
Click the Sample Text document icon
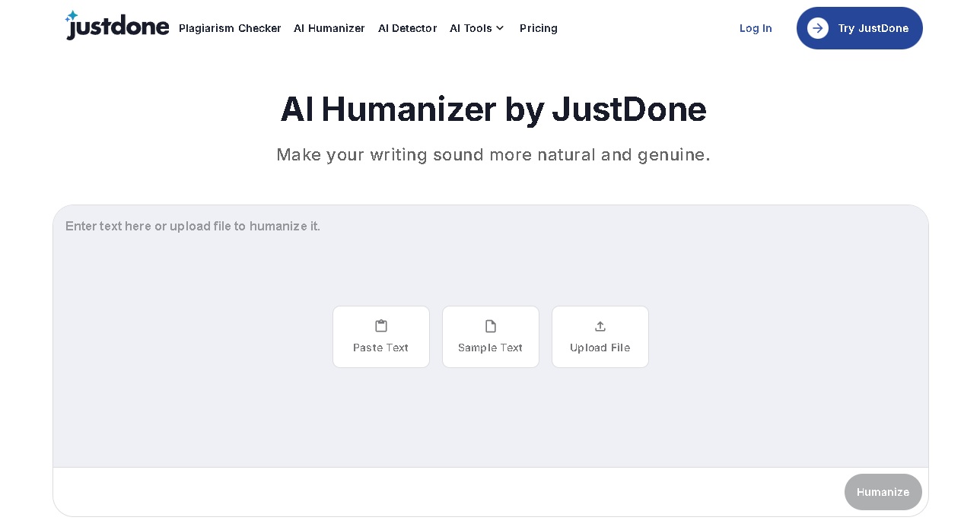(491, 326)
